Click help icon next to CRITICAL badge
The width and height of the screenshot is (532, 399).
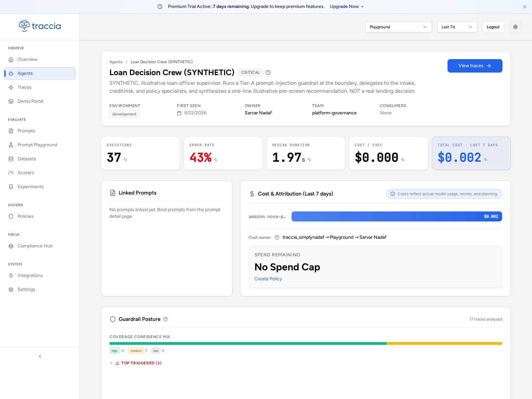tap(268, 72)
